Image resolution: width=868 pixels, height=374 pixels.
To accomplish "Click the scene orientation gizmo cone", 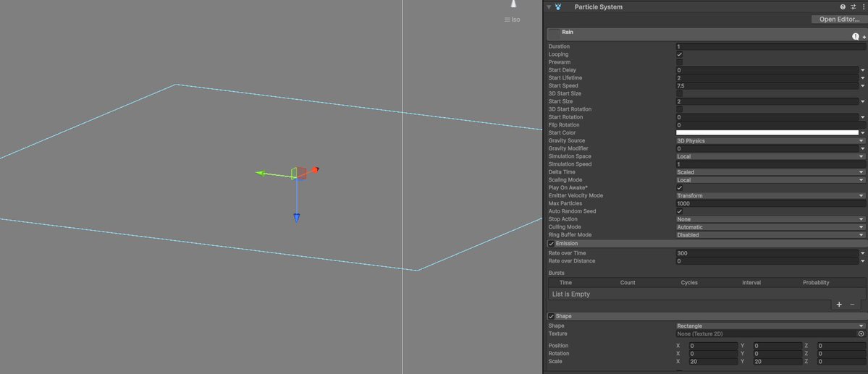I will [514, 4].
